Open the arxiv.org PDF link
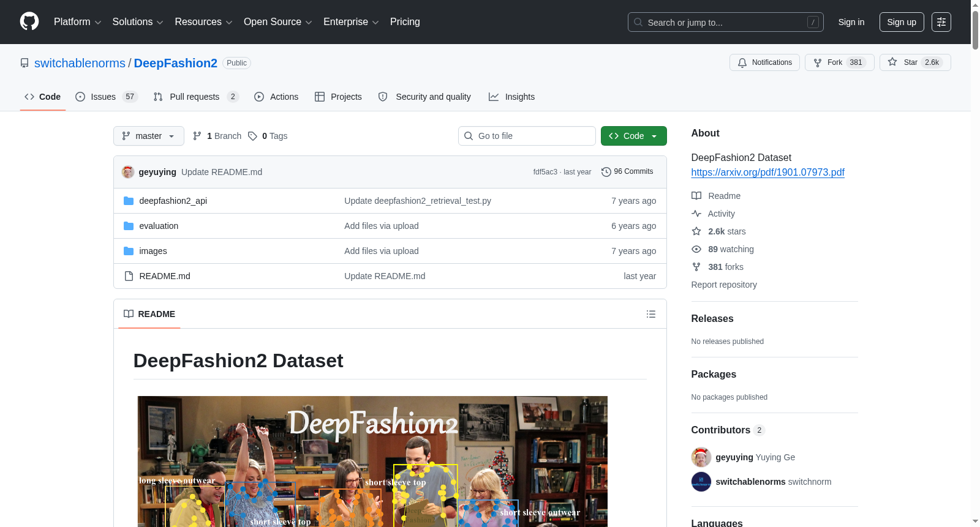Screen dimensions: 980x527 pos(768,173)
